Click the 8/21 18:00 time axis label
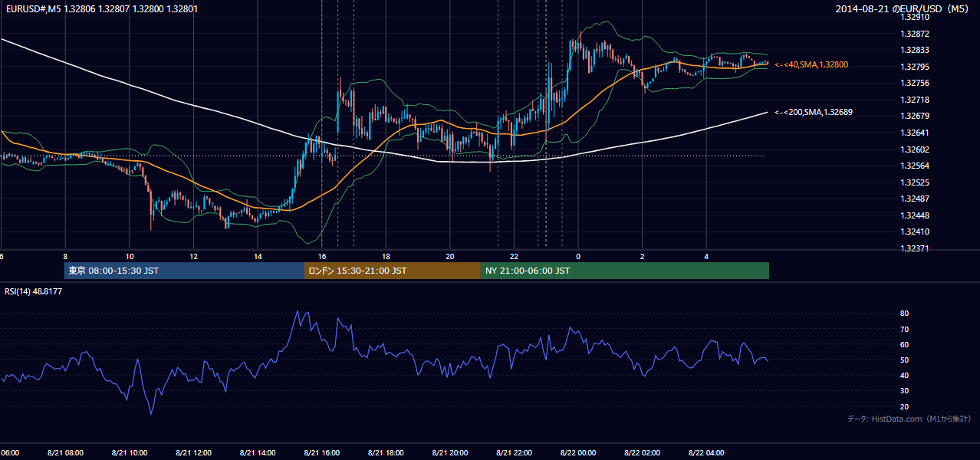This screenshot has width=980, height=460. point(386,452)
